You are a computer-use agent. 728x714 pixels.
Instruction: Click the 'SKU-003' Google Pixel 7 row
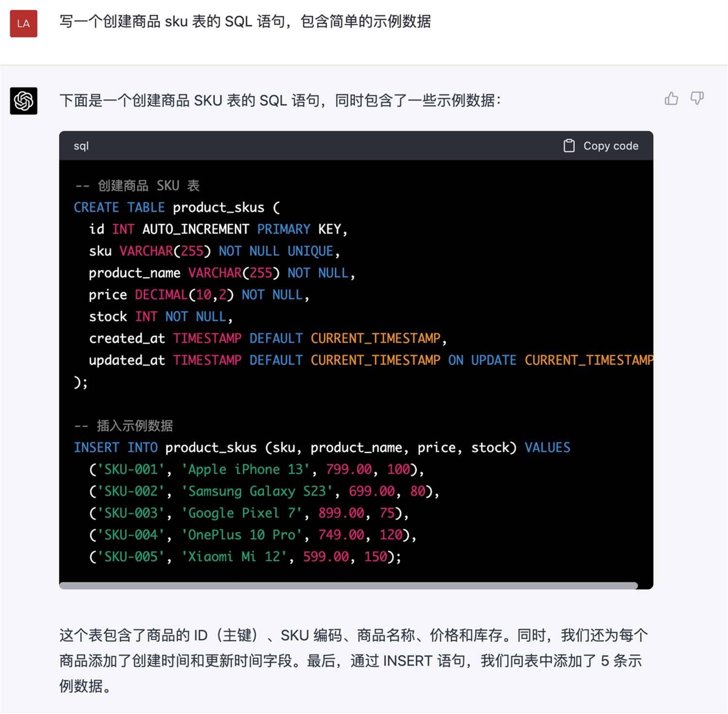coord(249,513)
